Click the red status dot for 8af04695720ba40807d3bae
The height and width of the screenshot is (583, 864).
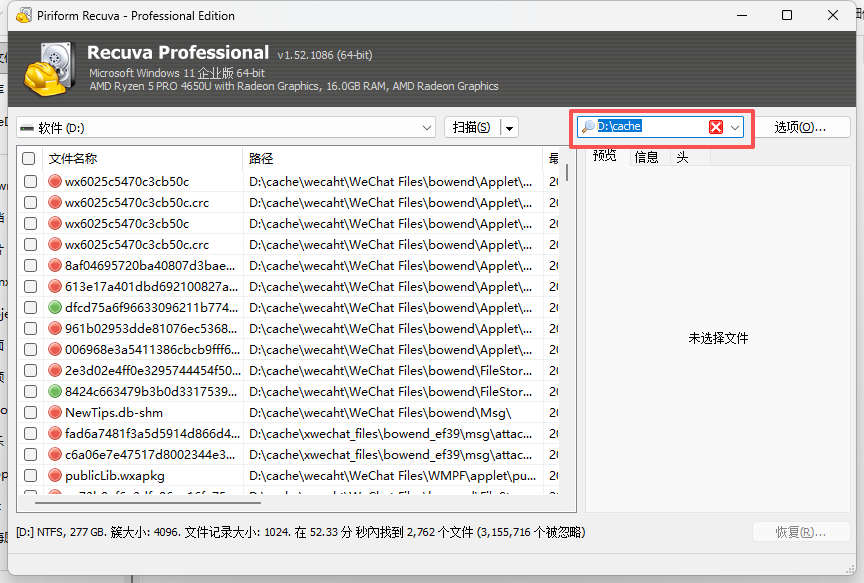click(55, 266)
